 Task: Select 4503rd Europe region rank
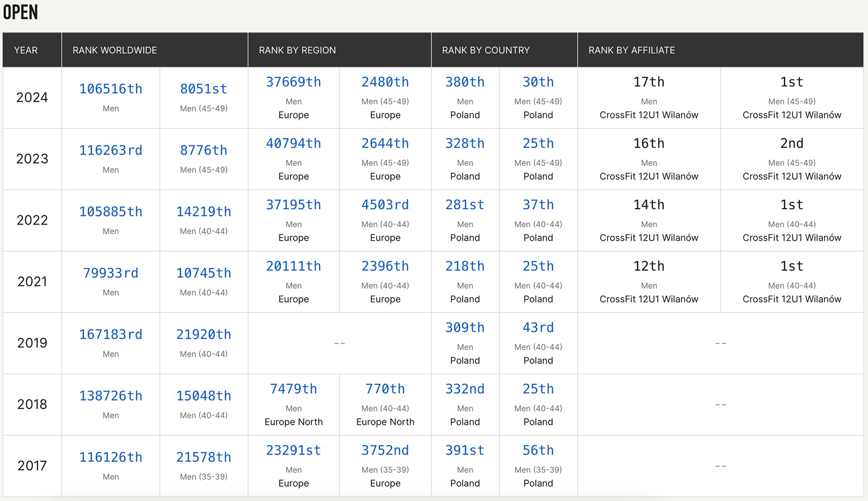click(x=385, y=205)
